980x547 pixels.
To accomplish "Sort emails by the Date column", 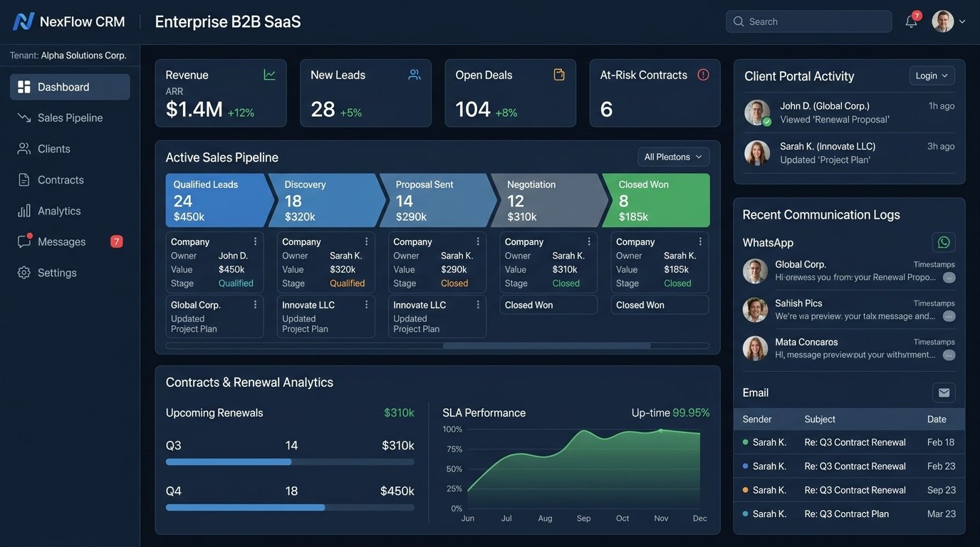I will point(937,420).
